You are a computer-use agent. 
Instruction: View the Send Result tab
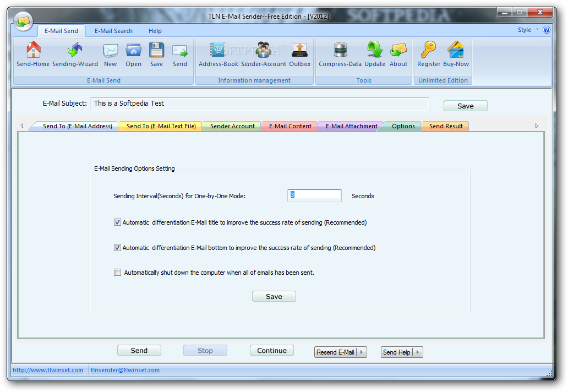tap(446, 126)
